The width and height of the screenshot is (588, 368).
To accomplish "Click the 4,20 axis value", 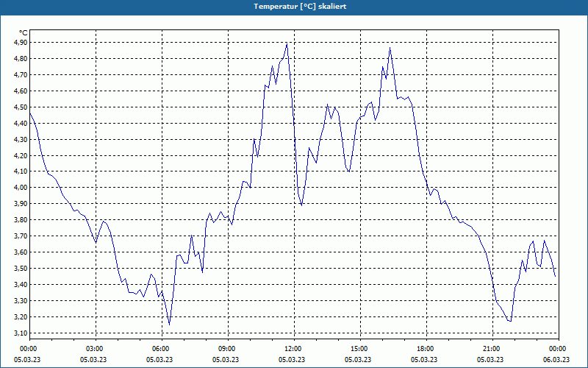I will [x=21, y=155].
